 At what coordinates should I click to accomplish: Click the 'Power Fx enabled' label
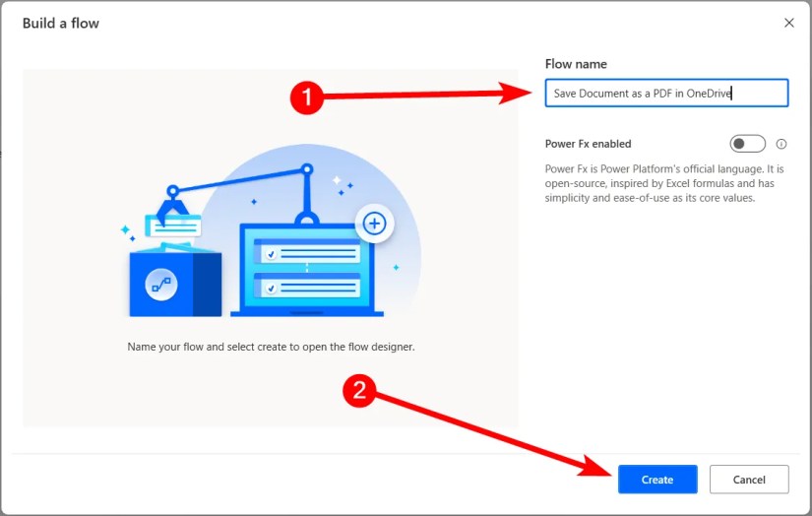pyautogui.click(x=588, y=144)
